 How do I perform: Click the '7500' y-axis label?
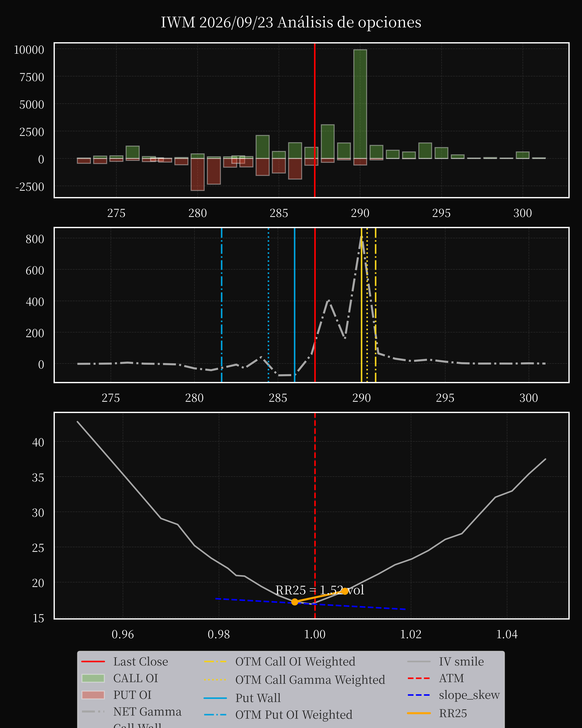(x=32, y=77)
